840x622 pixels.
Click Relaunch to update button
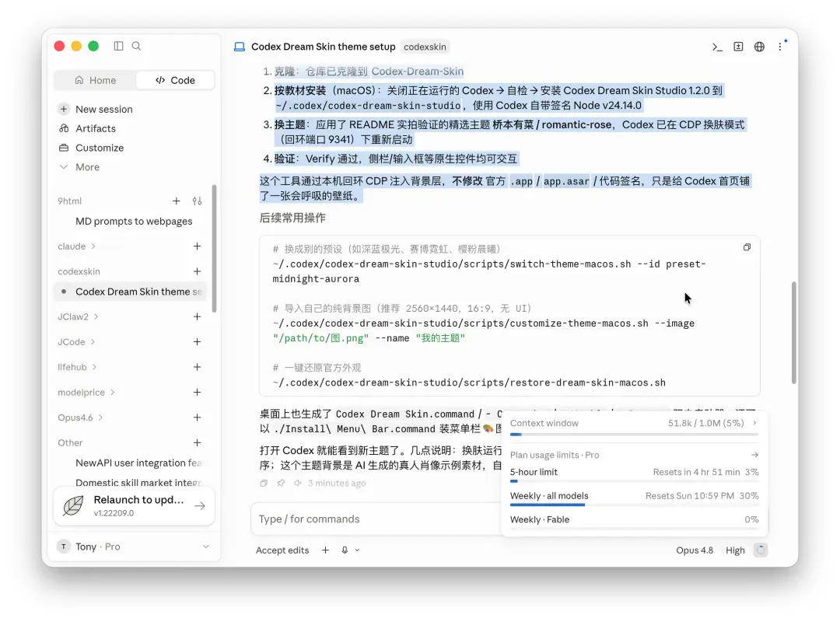pos(134,505)
